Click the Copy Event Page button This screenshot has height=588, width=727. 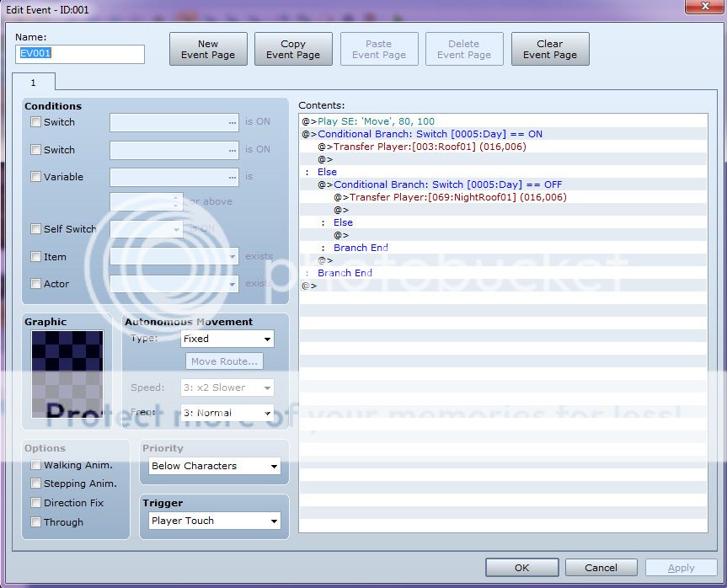coord(293,48)
